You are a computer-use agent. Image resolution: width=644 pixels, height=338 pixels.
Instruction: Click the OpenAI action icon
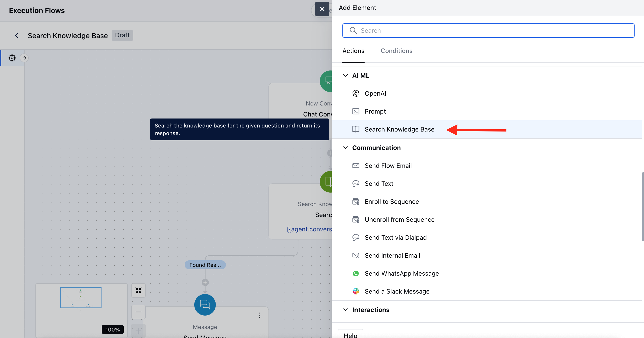(356, 93)
